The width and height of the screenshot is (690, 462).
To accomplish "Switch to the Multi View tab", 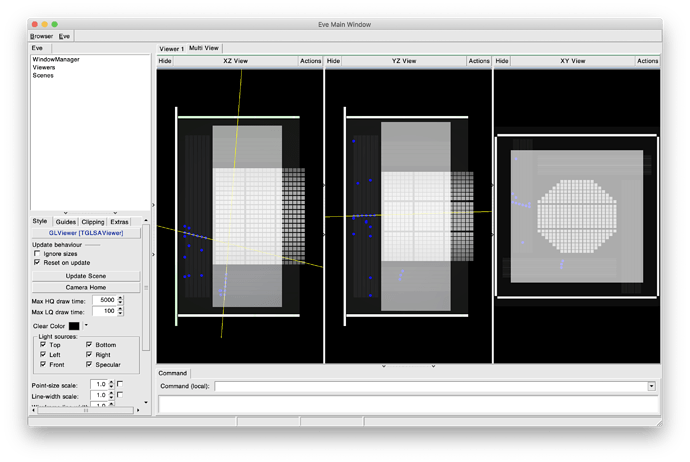I will coord(204,48).
